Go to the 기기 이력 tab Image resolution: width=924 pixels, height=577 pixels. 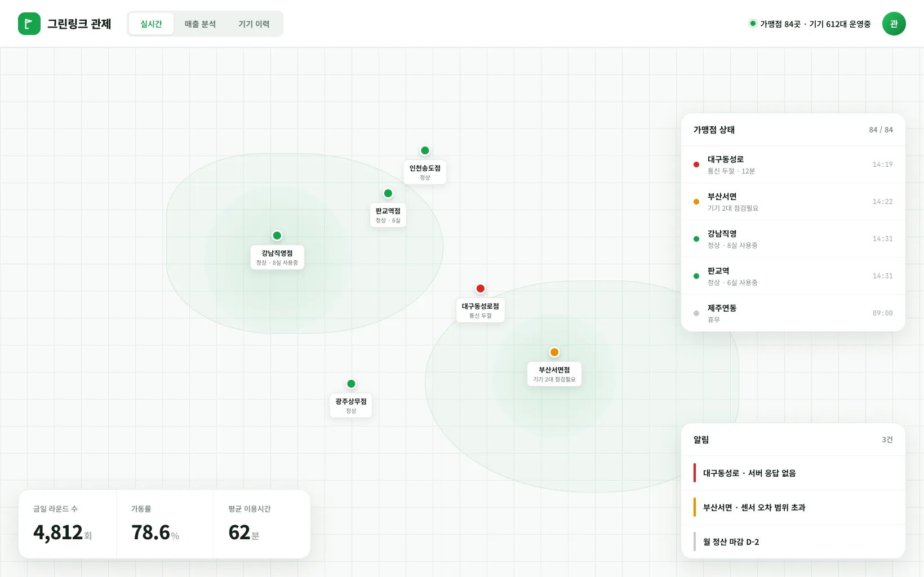click(254, 24)
